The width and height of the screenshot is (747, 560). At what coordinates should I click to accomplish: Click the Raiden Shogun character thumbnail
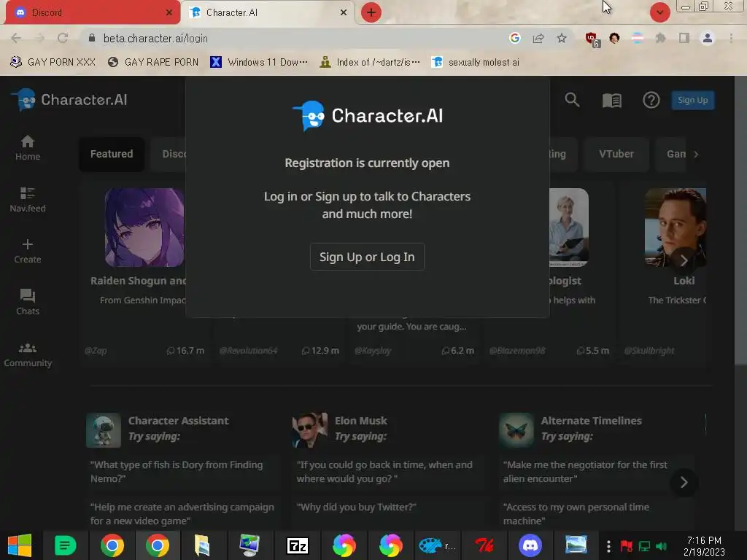[145, 227]
